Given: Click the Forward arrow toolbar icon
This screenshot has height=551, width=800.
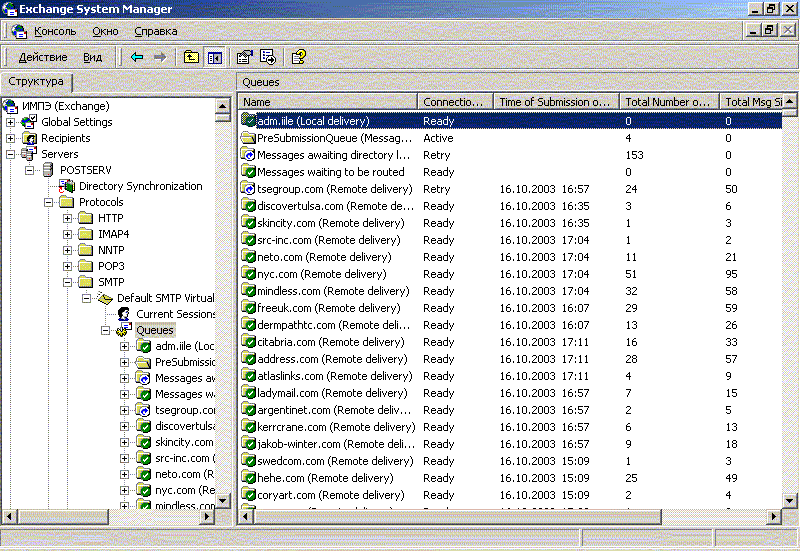Looking at the screenshot, I should [x=160, y=57].
